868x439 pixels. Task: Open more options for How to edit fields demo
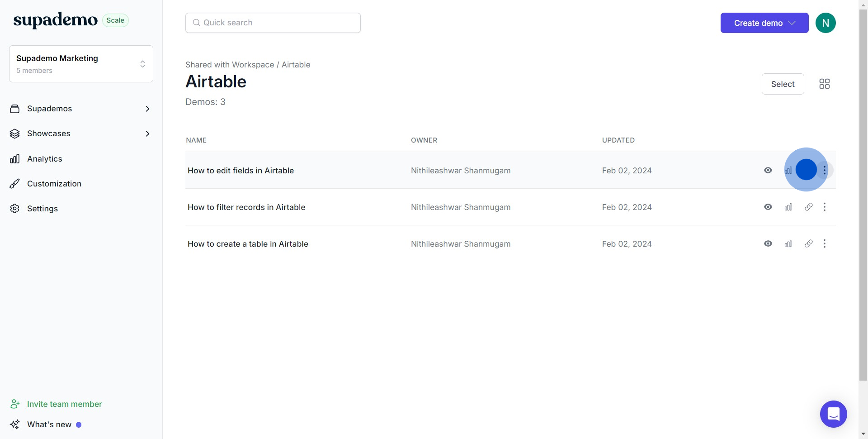tap(825, 171)
